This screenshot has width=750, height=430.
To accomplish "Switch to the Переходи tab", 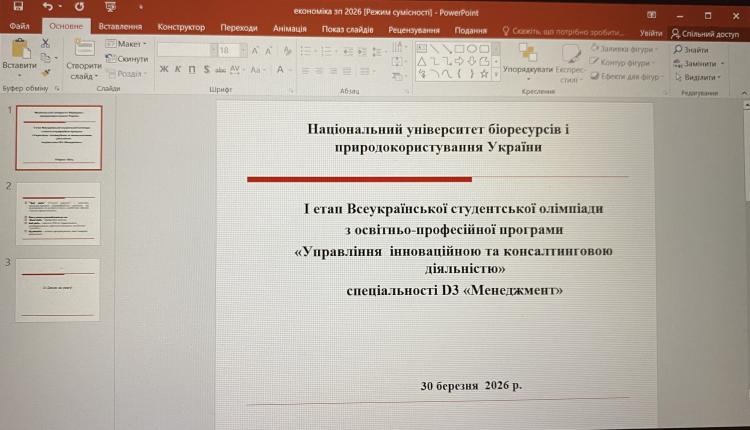I will click(239, 28).
